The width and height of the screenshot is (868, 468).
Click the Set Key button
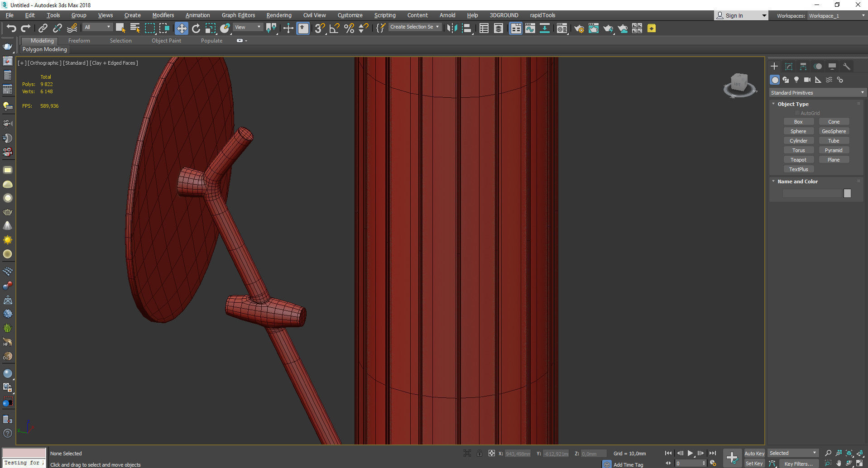click(x=754, y=463)
